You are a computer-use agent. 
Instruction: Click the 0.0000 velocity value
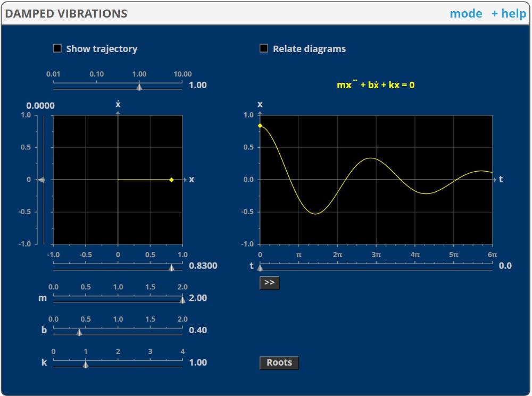pyautogui.click(x=40, y=105)
